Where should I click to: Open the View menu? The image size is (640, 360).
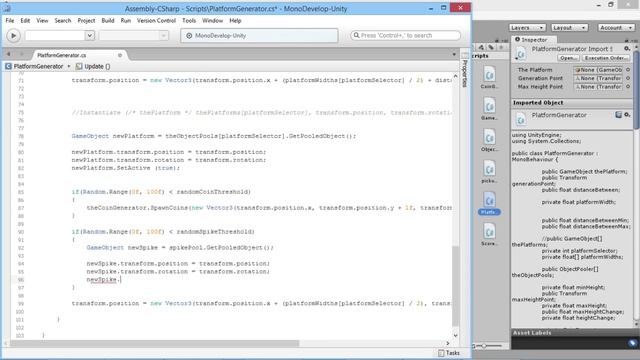[42, 20]
